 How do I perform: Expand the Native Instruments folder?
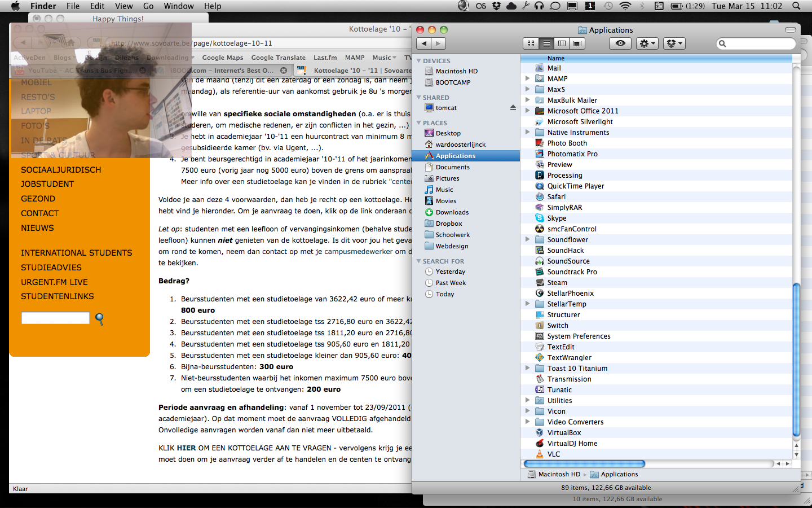point(528,132)
